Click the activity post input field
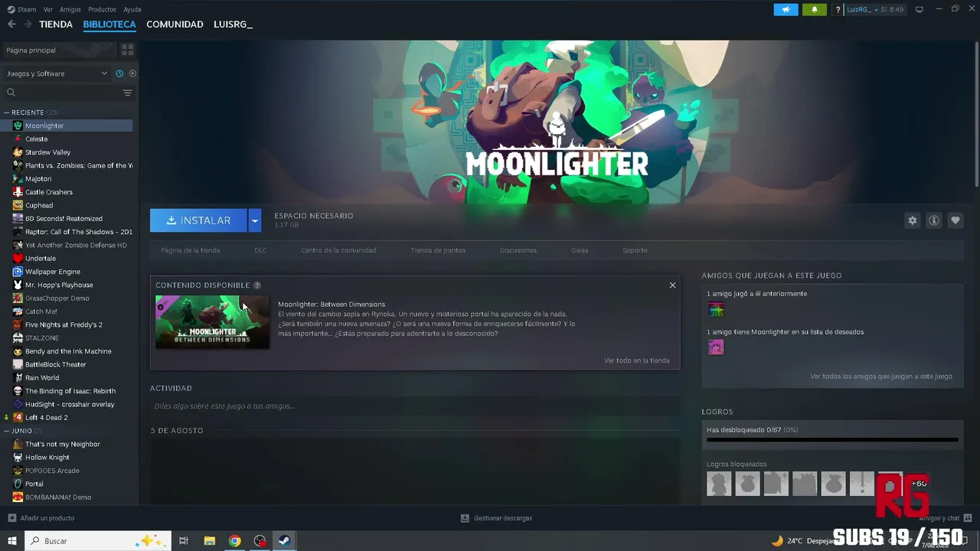Viewport: 980px width, 551px height. [x=415, y=406]
